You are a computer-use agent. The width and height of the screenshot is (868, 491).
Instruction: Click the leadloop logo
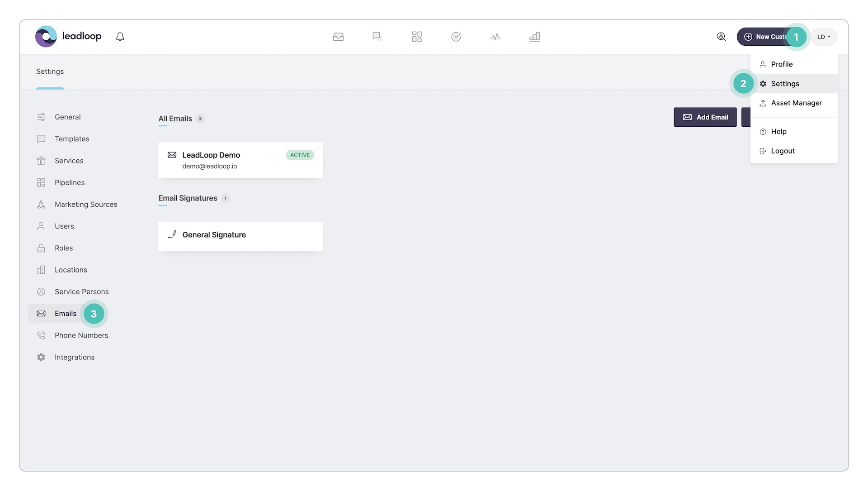[68, 36]
